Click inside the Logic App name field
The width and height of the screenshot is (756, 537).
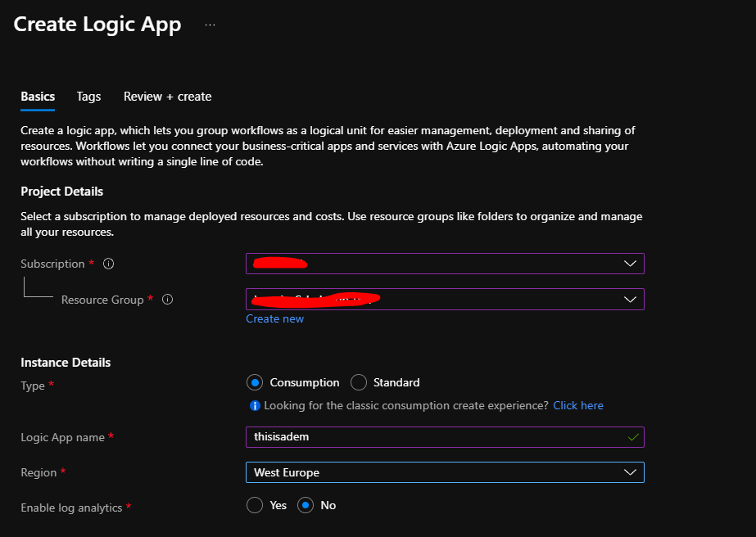click(410, 437)
